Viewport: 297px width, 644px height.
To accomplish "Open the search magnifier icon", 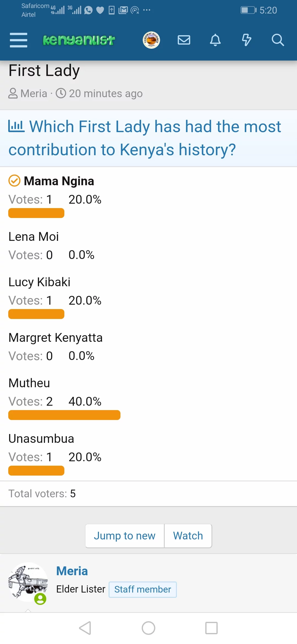I will pyautogui.click(x=278, y=40).
